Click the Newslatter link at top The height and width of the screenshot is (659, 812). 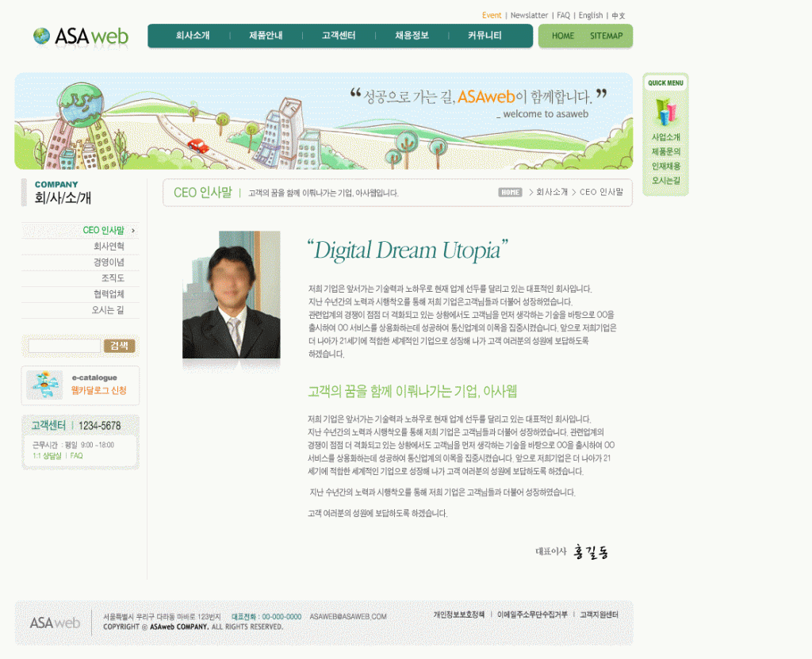click(529, 15)
